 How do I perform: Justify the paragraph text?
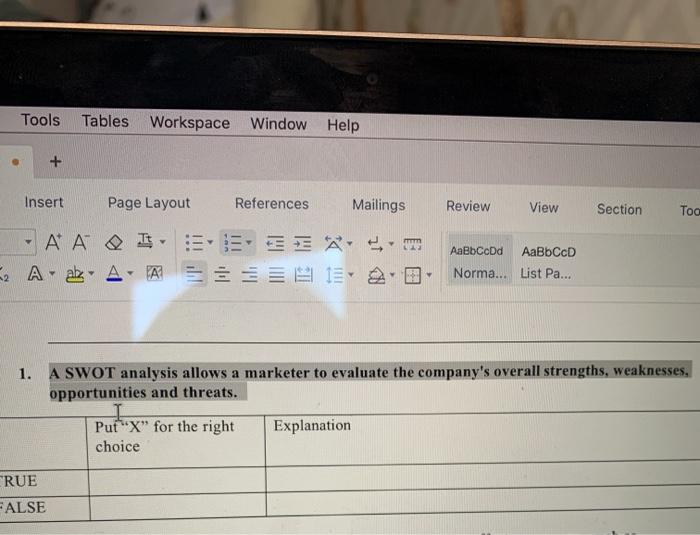coord(276,275)
